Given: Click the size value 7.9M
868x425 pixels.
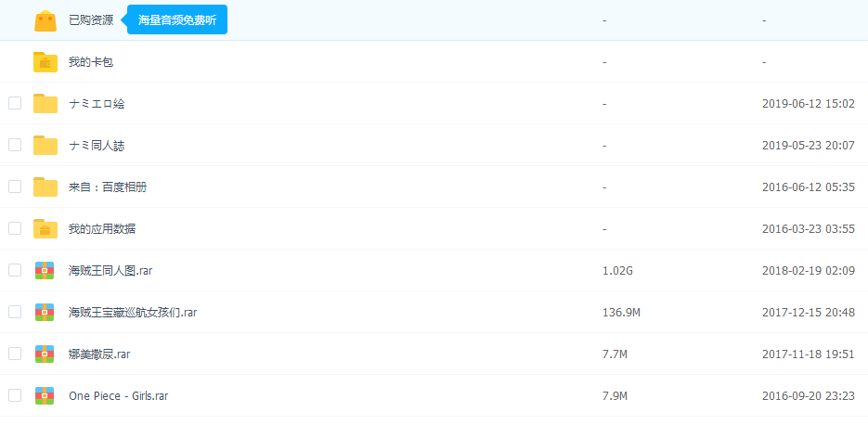Looking at the screenshot, I should tap(615, 395).
